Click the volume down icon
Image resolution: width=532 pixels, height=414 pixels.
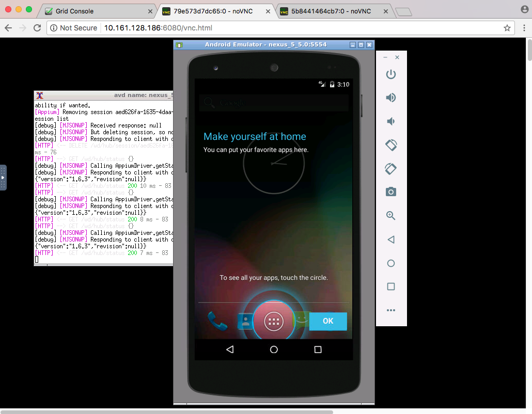(391, 121)
